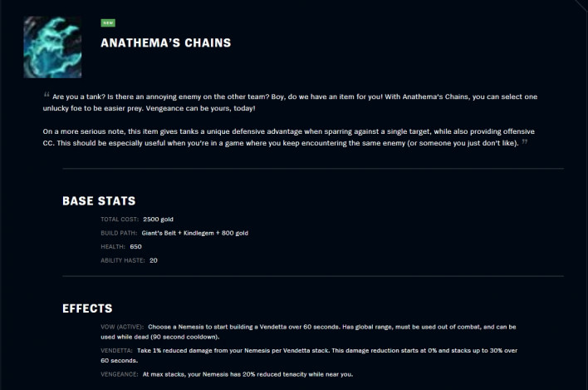Image resolution: width=588 pixels, height=390 pixels.
Task: Click the VOW (ACTIVE) effect label
Action: [122, 327]
